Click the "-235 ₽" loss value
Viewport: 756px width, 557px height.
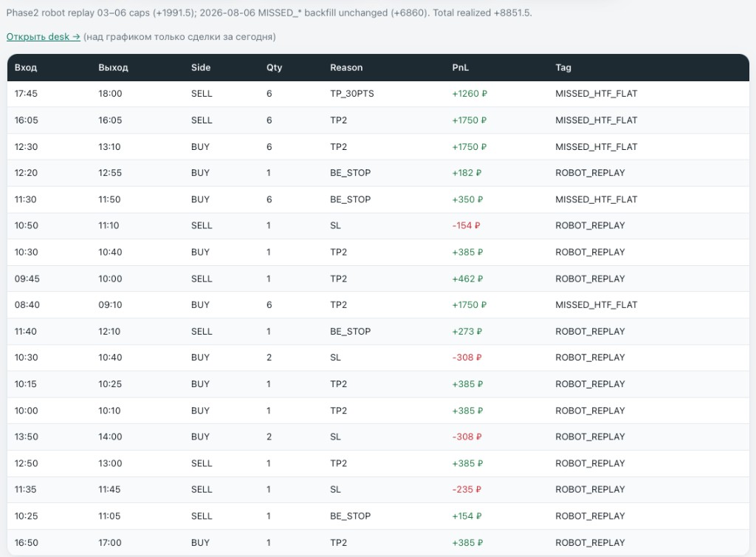point(467,489)
